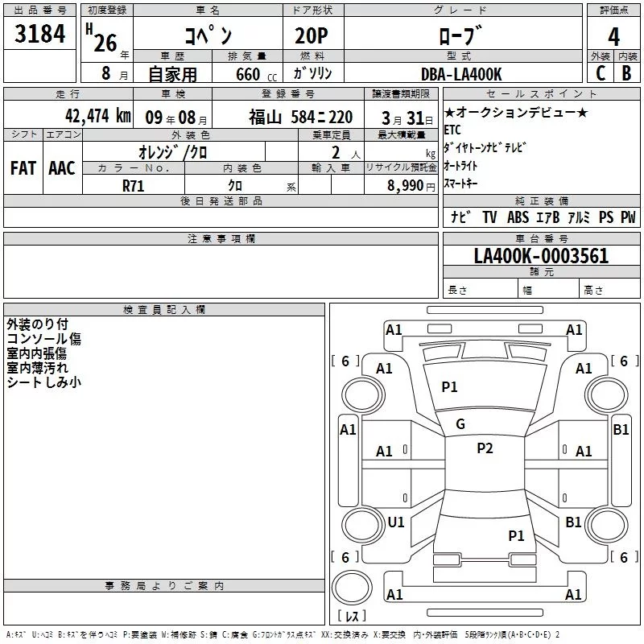Image resolution: width=644 pixels, height=644 pixels.
Task: Click the displacement value 660 cc
Action: tap(256, 74)
